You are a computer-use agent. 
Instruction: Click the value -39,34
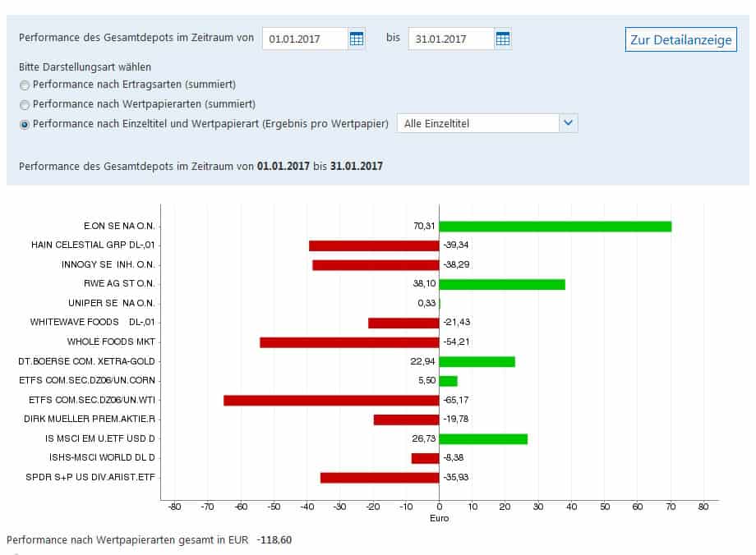click(x=455, y=245)
